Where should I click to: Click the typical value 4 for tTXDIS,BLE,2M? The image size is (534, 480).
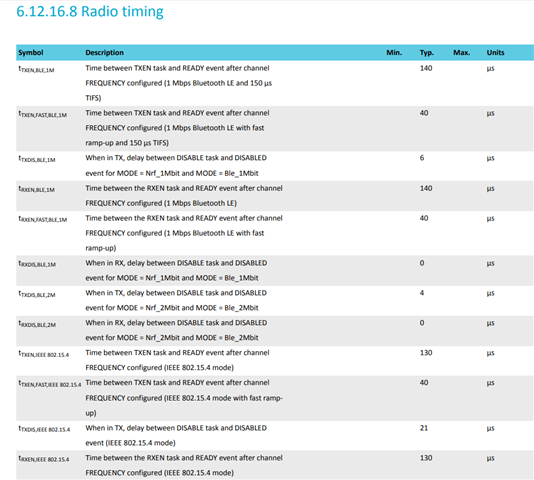coord(422,293)
